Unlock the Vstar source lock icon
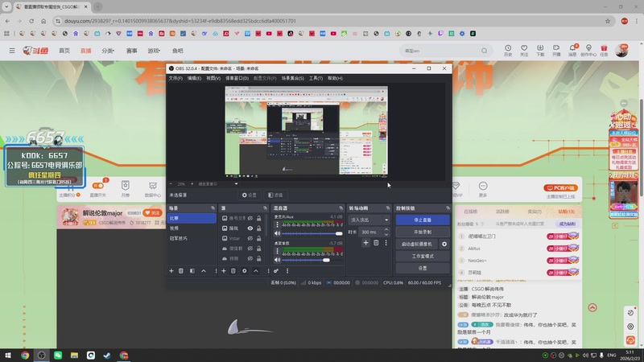The image size is (644, 362). coord(259,238)
